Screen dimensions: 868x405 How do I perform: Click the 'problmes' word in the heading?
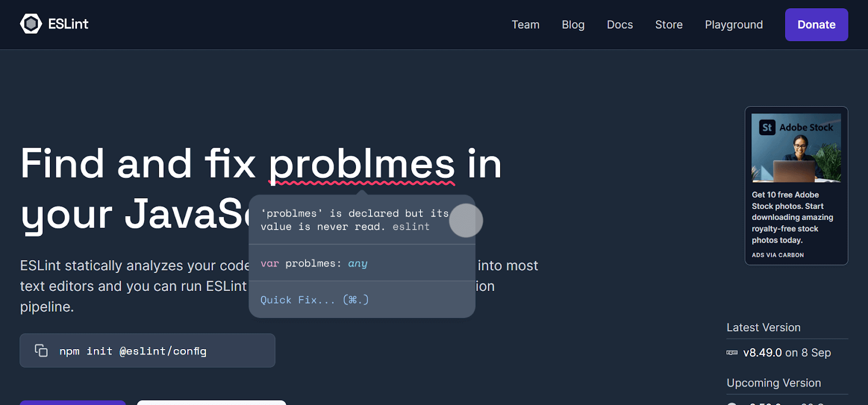(x=362, y=164)
